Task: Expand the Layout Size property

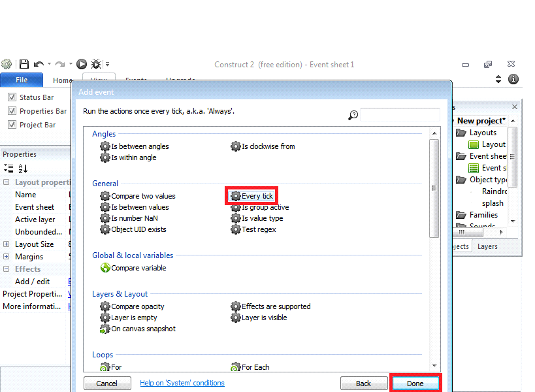Action: pyautogui.click(x=6, y=244)
